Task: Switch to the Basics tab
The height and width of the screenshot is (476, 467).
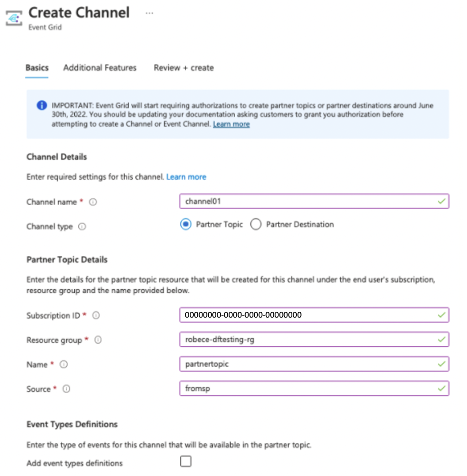Action: click(37, 68)
